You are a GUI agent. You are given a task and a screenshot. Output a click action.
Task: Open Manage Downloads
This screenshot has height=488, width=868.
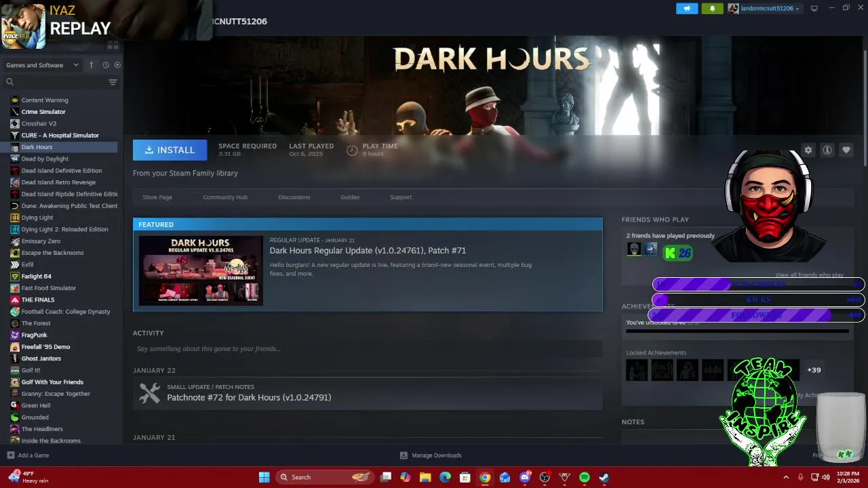[x=431, y=455]
